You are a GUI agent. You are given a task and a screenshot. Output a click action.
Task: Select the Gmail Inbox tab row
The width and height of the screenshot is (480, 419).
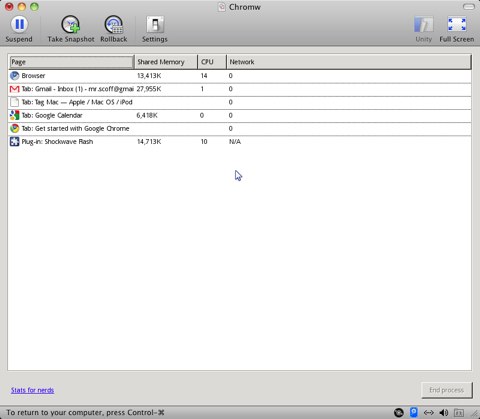tap(240, 89)
